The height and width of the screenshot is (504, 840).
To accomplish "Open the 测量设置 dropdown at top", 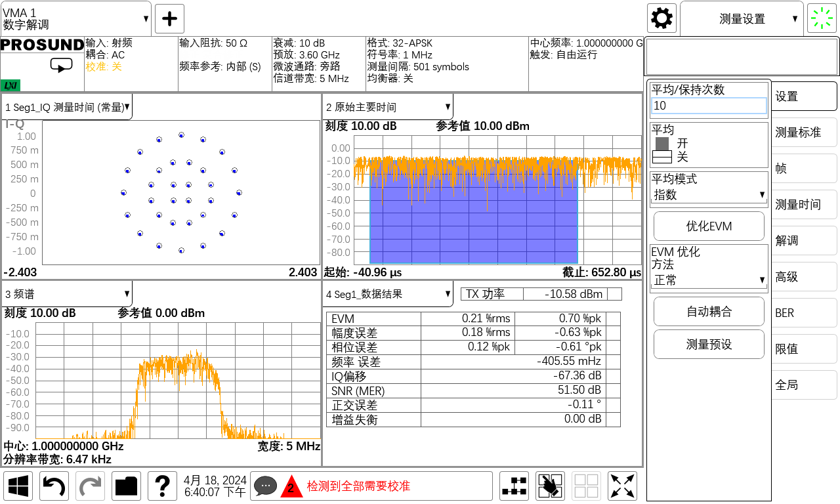I will (x=742, y=19).
